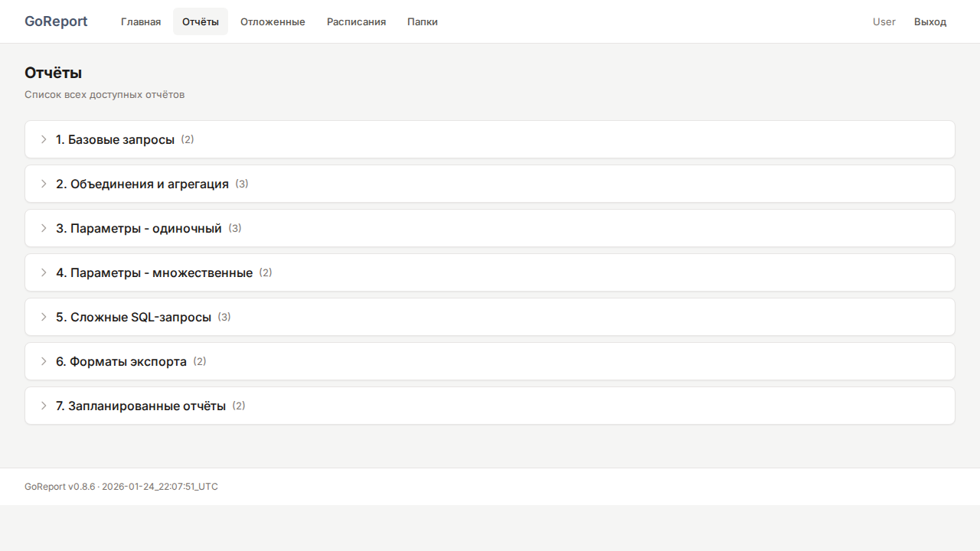Expand the chevron beside Объединения и агрегация
Screen dimensions: 980x551
pos(44,184)
